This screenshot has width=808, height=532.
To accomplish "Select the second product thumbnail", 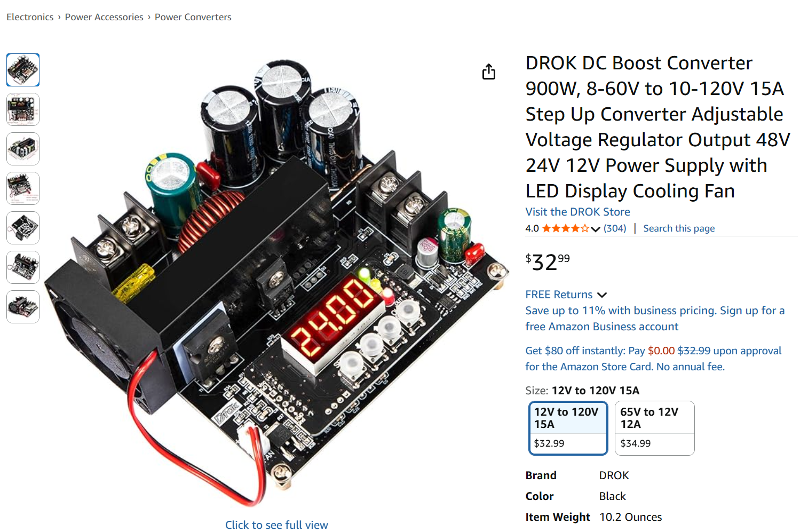I will [23, 109].
